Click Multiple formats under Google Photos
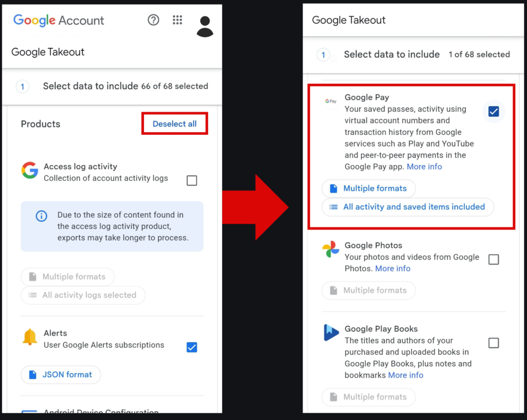This screenshot has width=527, height=420. (368, 290)
